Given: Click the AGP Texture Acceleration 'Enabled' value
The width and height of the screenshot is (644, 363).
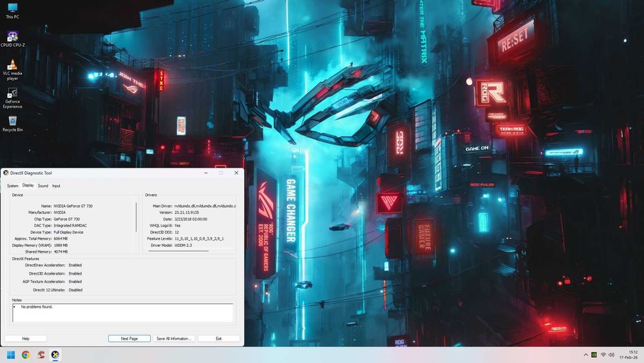Looking at the screenshot, I should (75, 282).
